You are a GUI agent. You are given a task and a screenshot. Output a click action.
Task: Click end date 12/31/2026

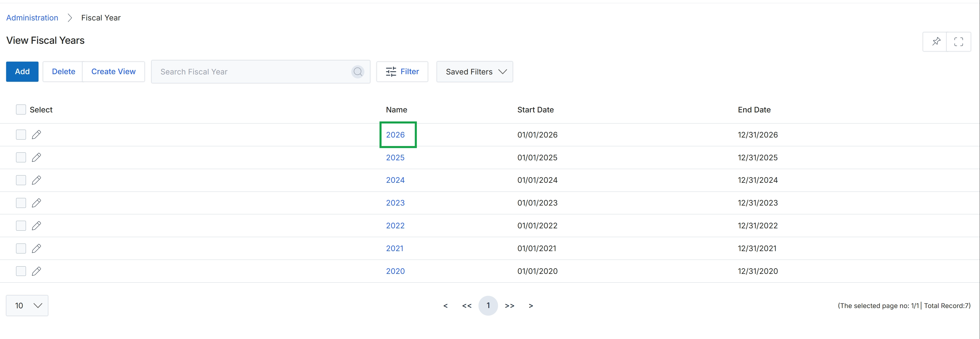click(758, 135)
